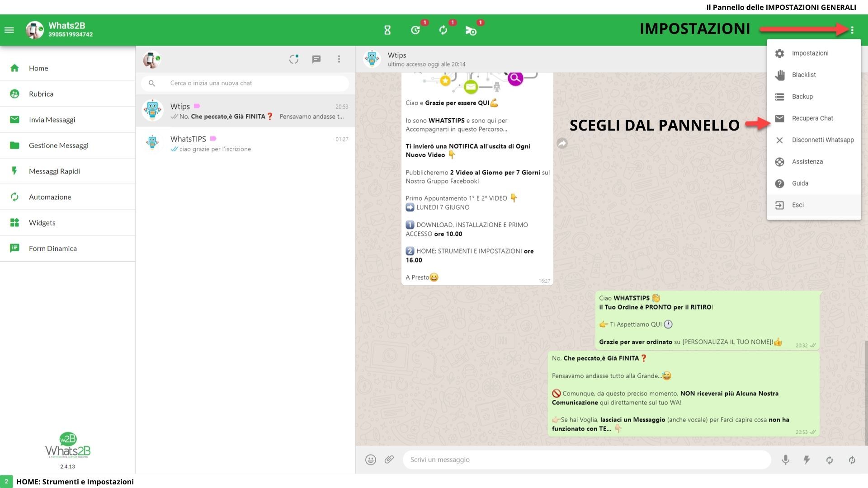The image size is (868, 488).
Task: Open the hamburger menu in green header
Action: click(9, 30)
